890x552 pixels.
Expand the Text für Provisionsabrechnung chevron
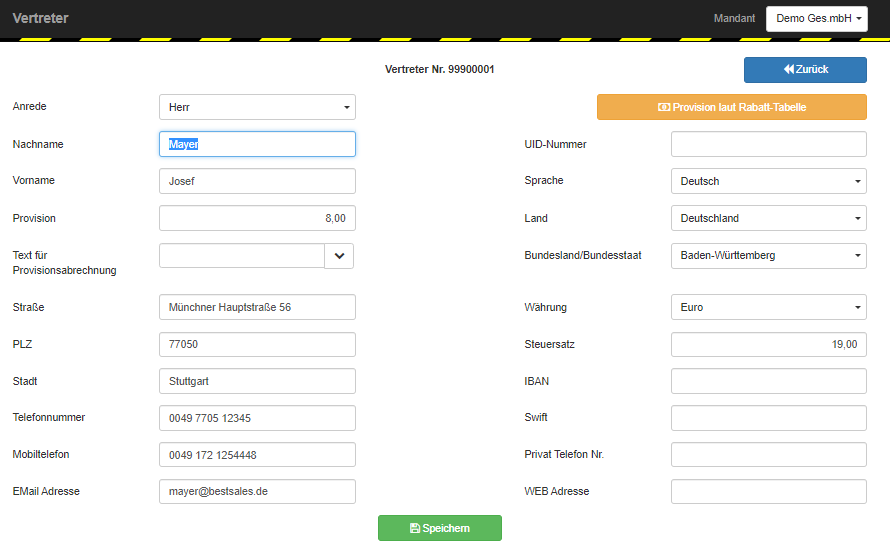339,256
